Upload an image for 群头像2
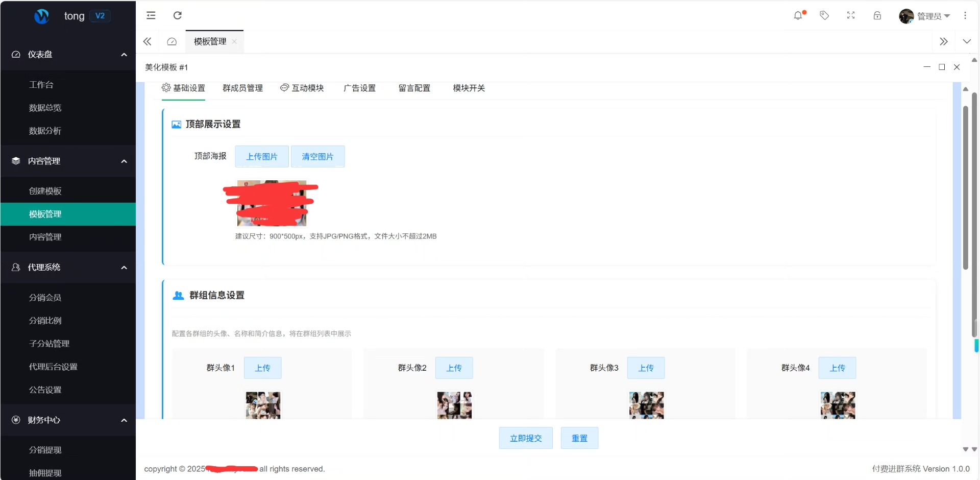This screenshot has width=980, height=480. (x=454, y=368)
